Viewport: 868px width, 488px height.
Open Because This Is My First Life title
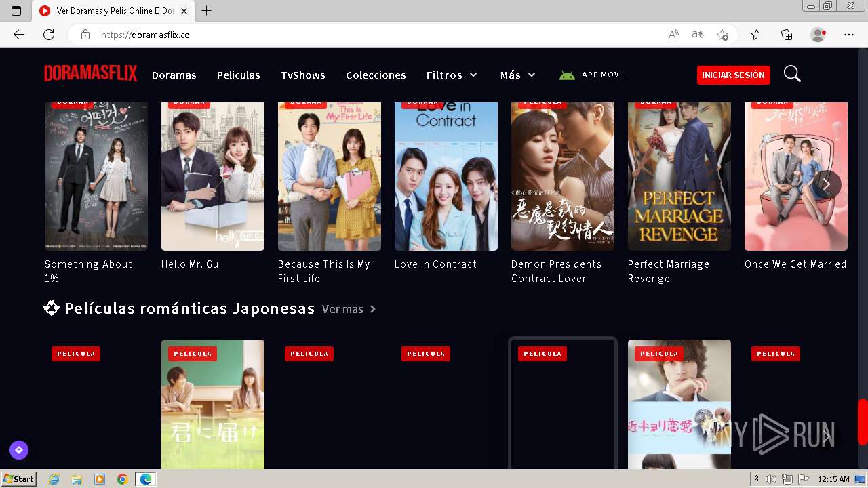324,271
